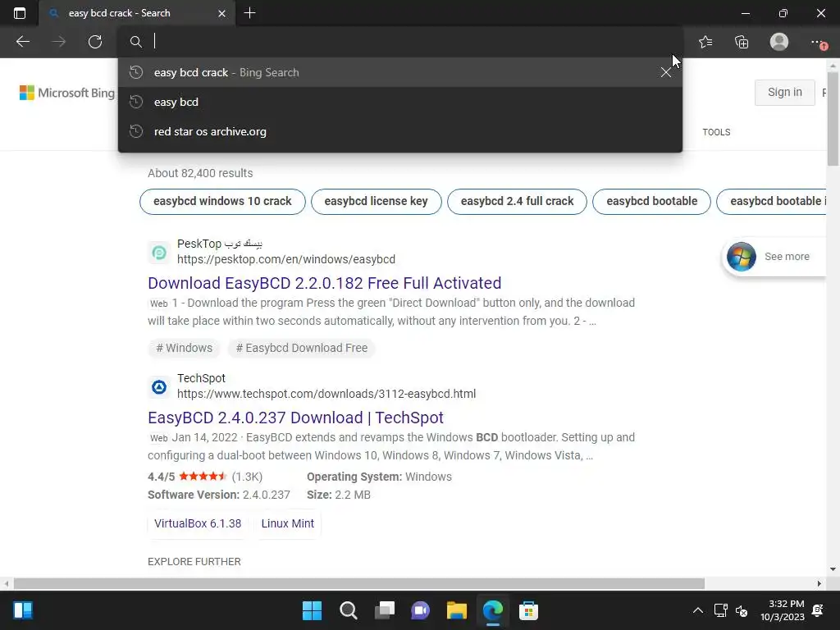Click 'easybcd windows 10 crack' chip

pyautogui.click(x=222, y=202)
